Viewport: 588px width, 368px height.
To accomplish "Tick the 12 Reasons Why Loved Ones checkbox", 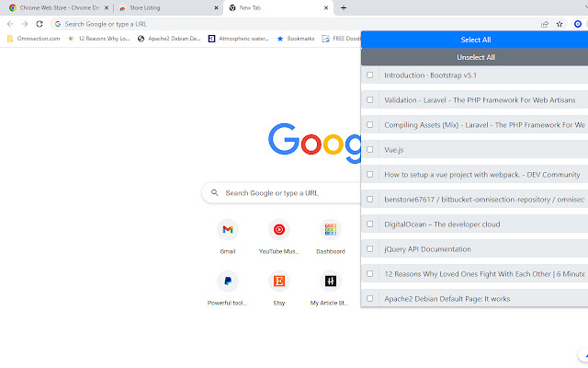I will click(369, 273).
